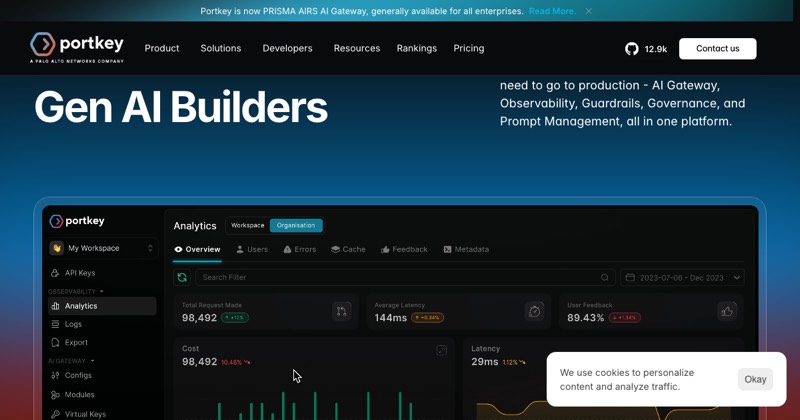Image resolution: width=800 pixels, height=420 pixels.
Task: Click the Total Request Made card icon
Action: pos(341,311)
